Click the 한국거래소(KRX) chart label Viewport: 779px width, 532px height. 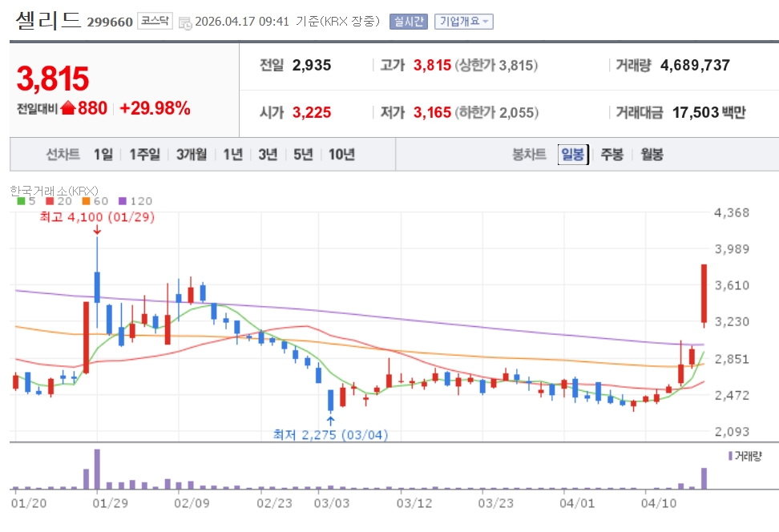point(54,191)
